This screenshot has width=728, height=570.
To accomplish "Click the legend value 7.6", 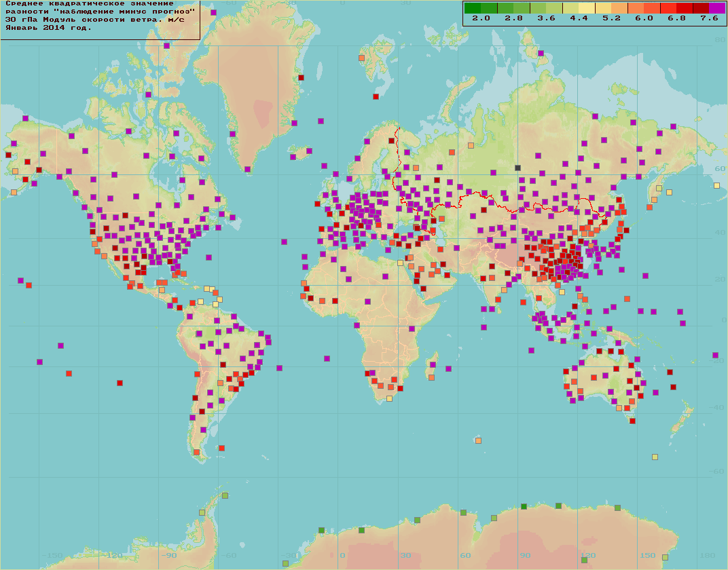I will point(709,18).
